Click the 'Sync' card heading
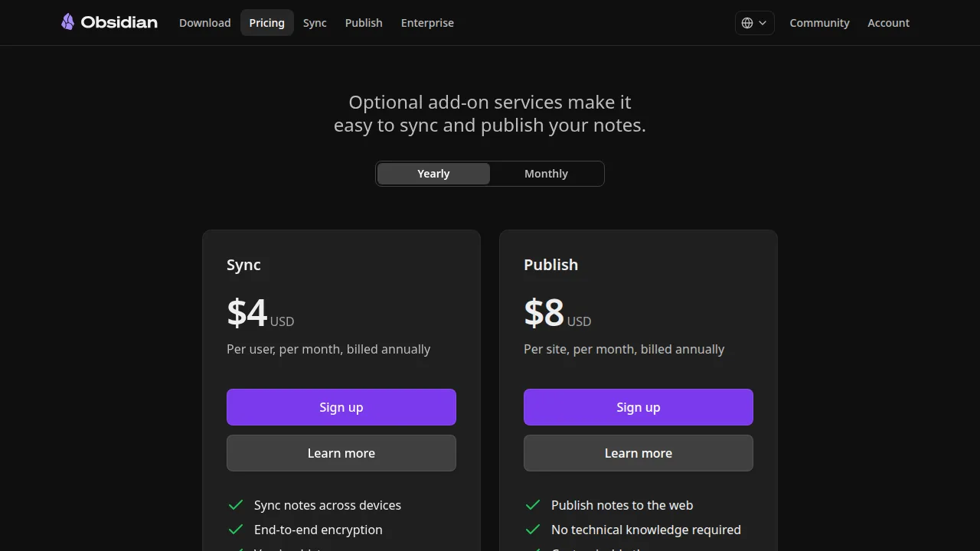Viewport: 980px width, 551px height. (x=243, y=265)
